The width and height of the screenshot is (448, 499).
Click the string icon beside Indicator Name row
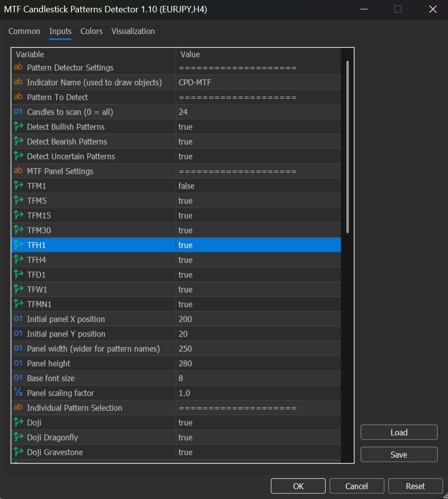coord(18,82)
